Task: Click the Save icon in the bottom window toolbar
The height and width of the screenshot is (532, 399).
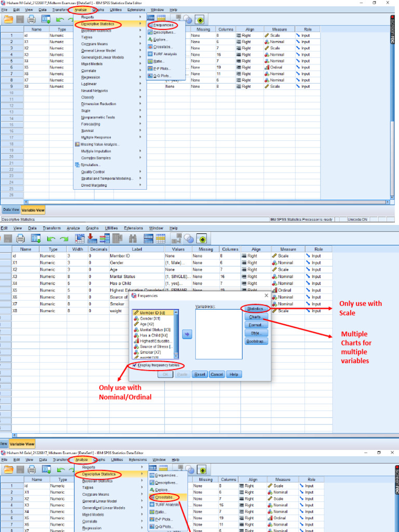Action: 20,470
